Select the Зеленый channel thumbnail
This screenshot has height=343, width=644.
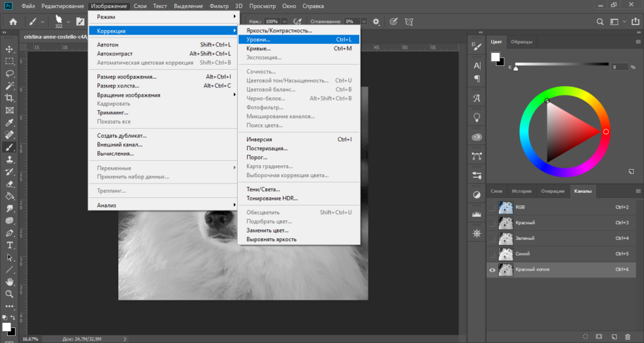pyautogui.click(x=504, y=239)
